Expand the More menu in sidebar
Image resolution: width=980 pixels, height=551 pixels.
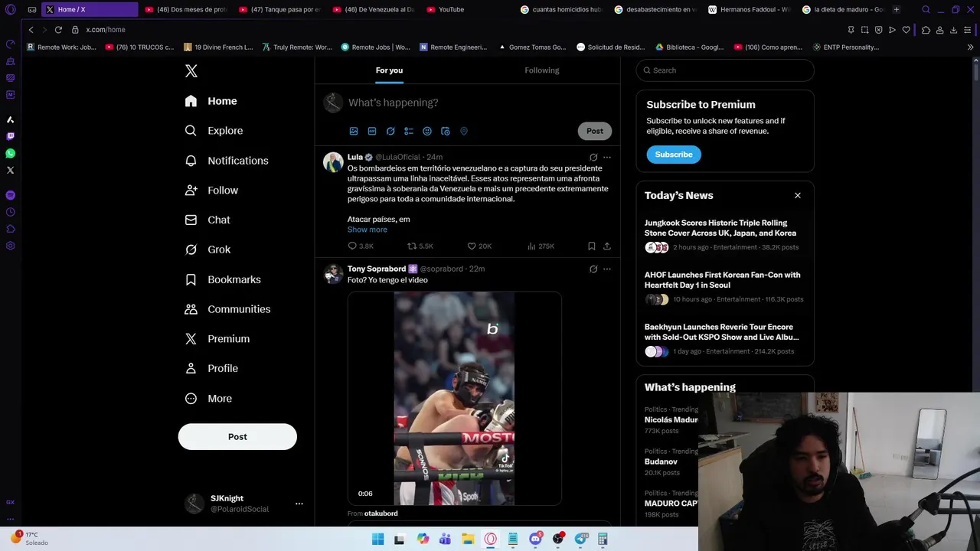click(208, 399)
